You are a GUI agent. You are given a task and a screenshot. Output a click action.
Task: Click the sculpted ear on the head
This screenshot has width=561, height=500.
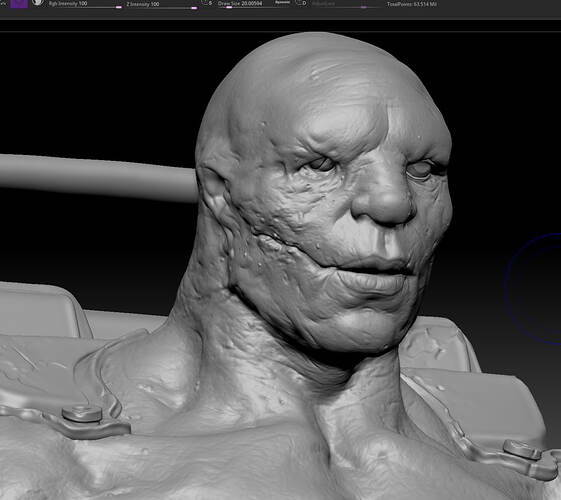click(213, 191)
